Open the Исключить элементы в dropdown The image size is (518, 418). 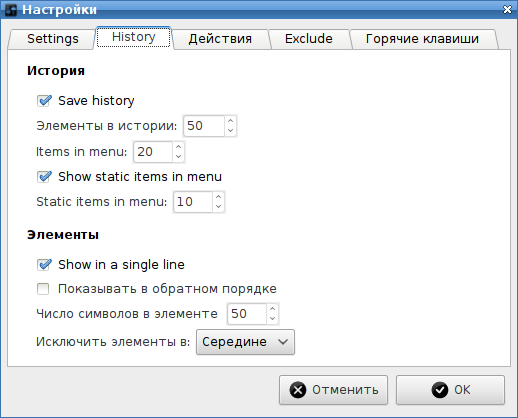coord(245,342)
